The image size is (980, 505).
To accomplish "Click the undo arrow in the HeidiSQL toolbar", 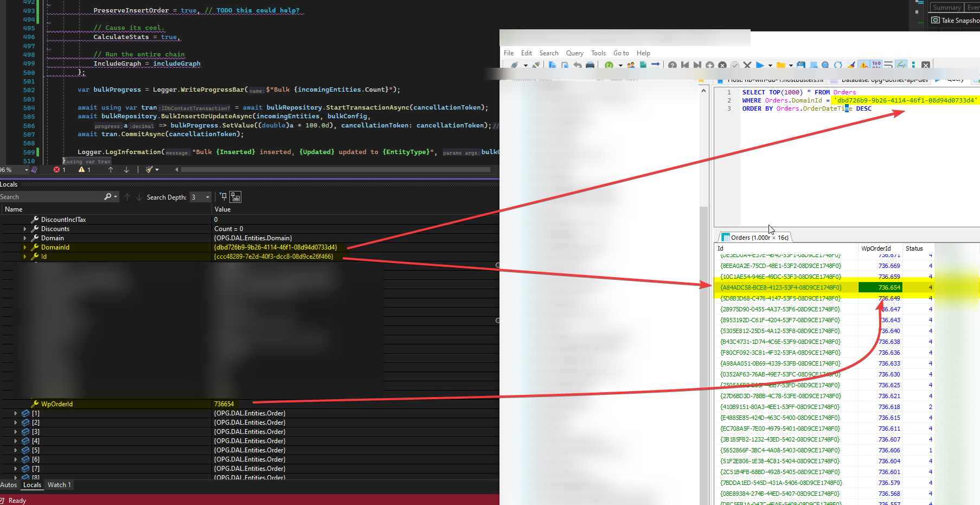I will 578,65.
